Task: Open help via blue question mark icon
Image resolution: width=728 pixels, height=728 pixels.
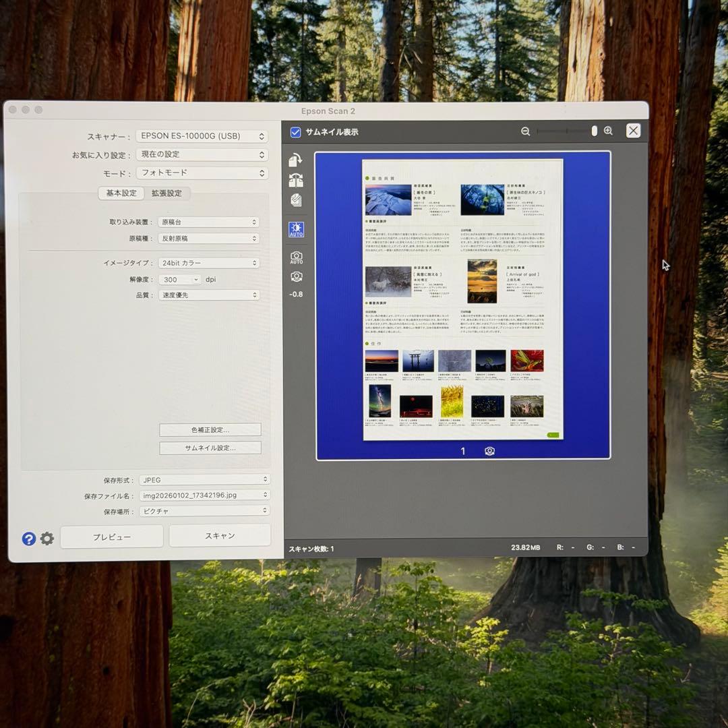Action: click(x=28, y=539)
